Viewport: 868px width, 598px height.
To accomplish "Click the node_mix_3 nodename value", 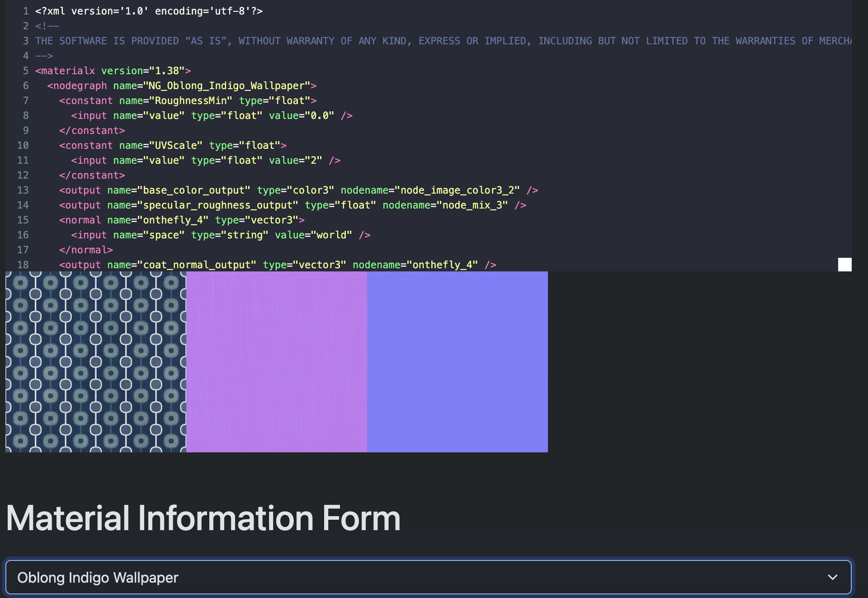I will (472, 205).
